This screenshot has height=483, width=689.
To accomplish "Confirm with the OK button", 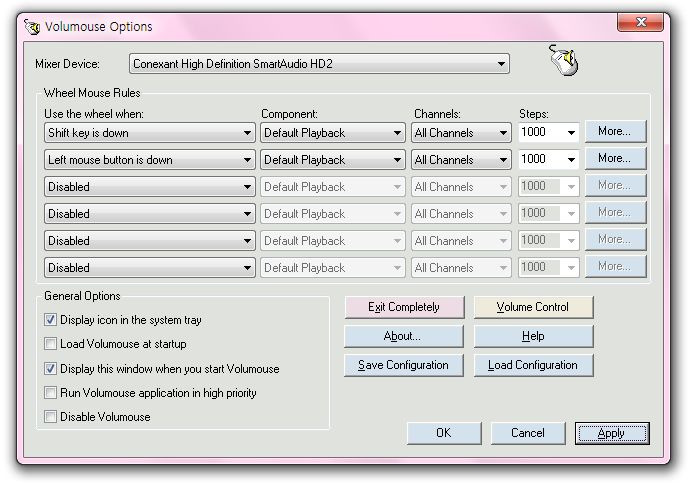I will coord(444,433).
